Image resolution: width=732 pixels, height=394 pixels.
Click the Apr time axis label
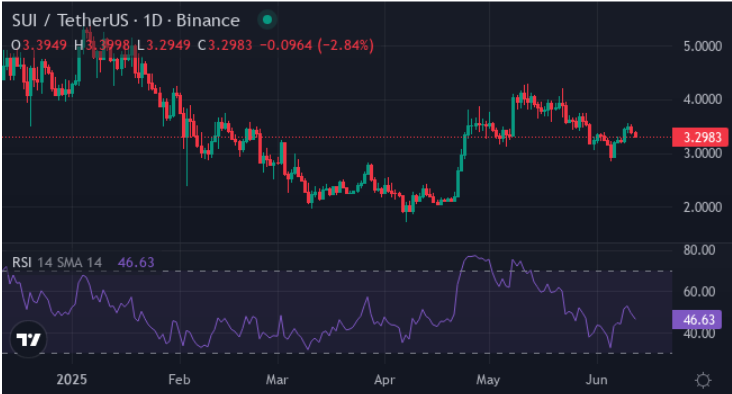point(385,380)
